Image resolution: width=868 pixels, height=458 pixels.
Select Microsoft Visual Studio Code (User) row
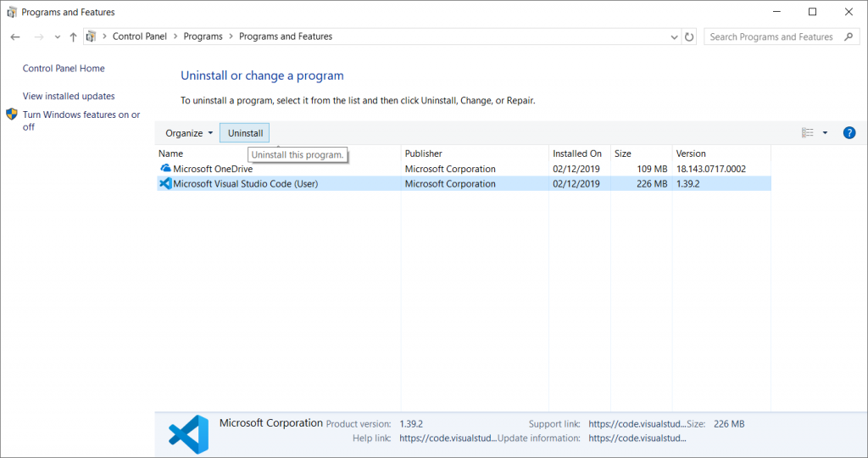464,184
